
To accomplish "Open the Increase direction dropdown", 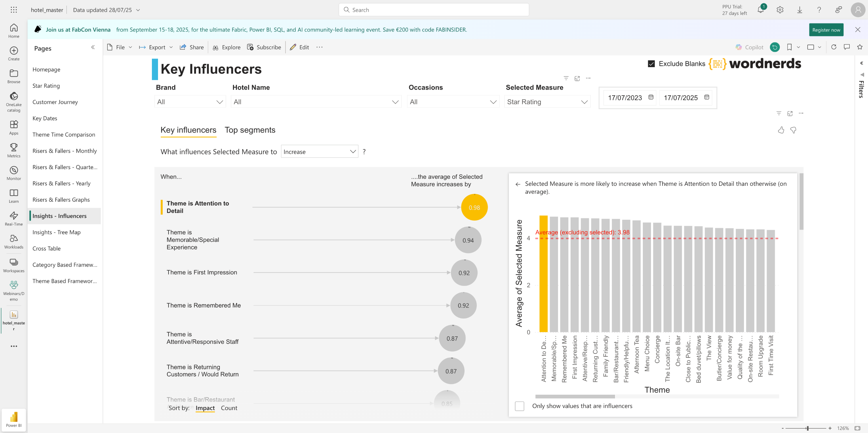I will (319, 152).
